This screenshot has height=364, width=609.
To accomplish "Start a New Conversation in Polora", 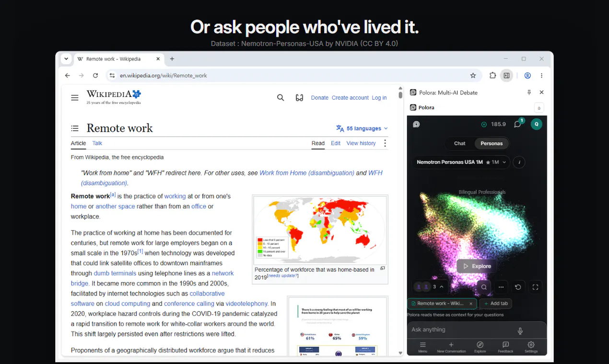I will [x=451, y=347].
